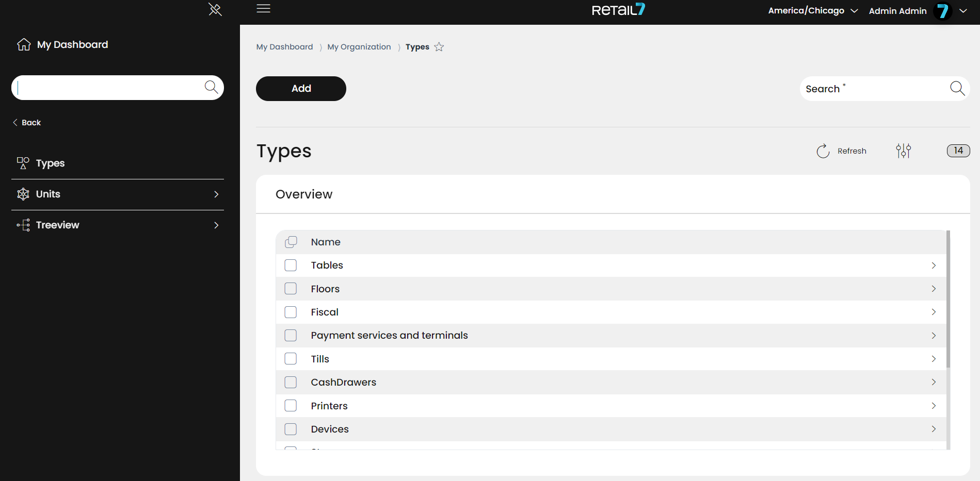
Task: Check the CashDrawers row checkbox
Action: [x=291, y=382]
